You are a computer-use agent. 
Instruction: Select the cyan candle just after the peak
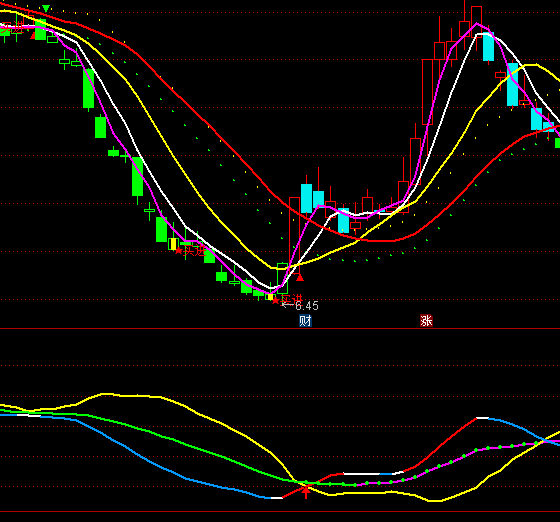(488, 46)
